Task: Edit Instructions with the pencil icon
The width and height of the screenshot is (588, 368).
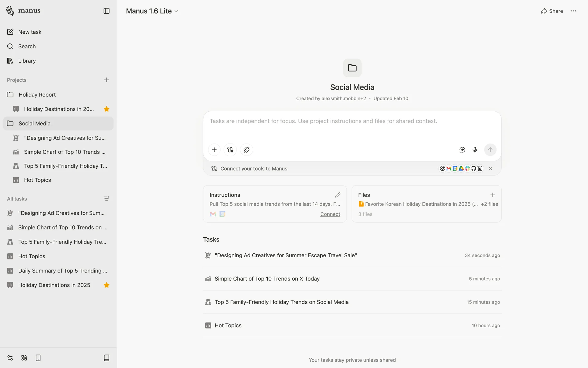Action: click(x=337, y=195)
